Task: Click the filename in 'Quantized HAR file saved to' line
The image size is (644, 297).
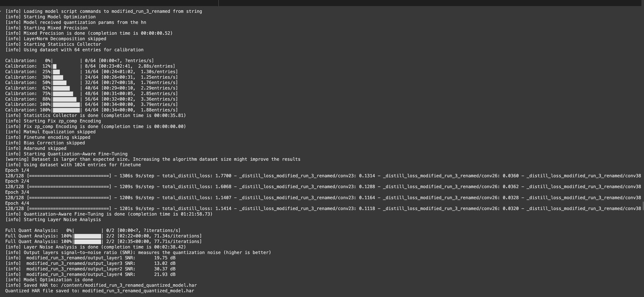Action: (138, 291)
